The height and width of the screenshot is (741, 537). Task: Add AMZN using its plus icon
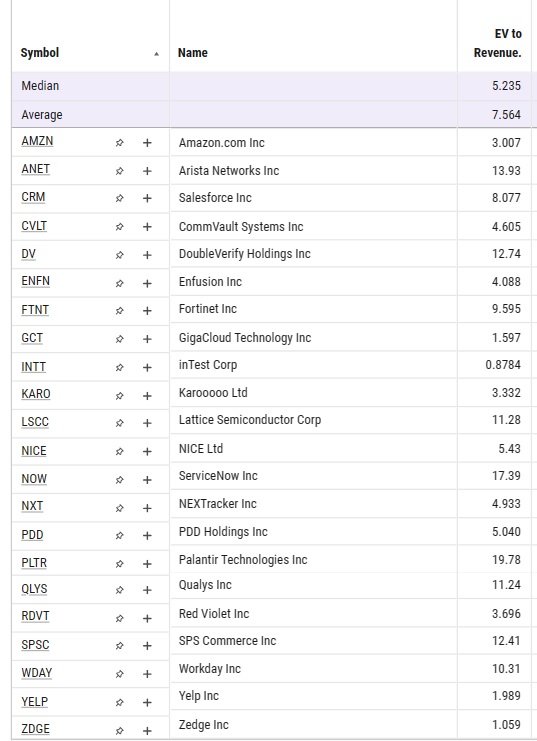click(147, 142)
